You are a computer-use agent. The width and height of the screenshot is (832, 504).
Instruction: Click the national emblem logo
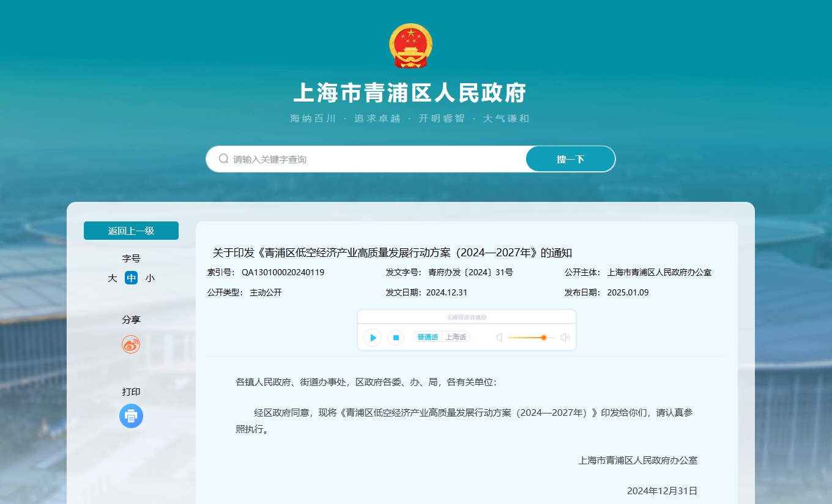pos(410,46)
